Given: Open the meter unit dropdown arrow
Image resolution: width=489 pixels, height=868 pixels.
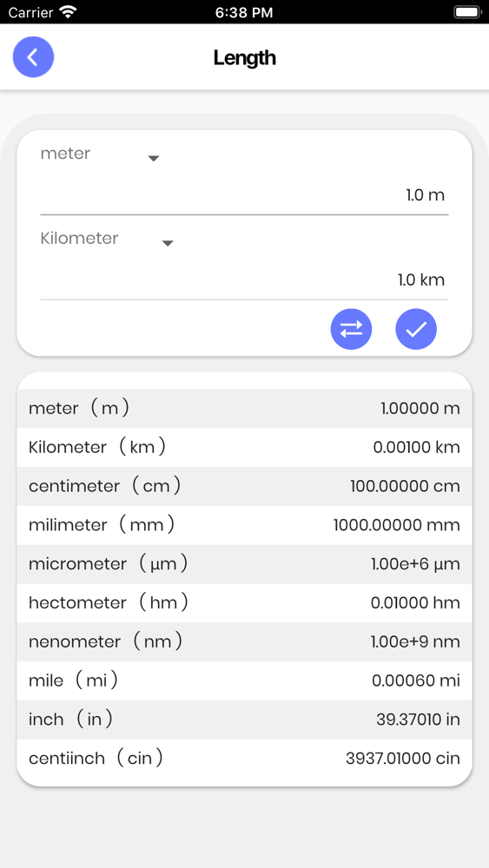Looking at the screenshot, I should click(154, 159).
